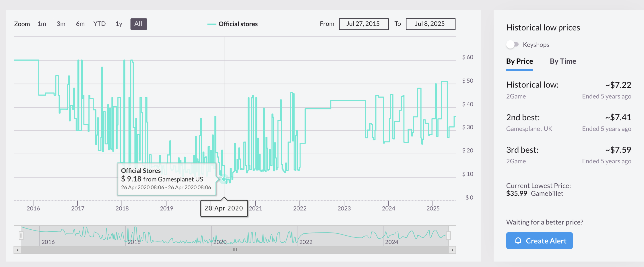Select the 1m zoom range

42,24
